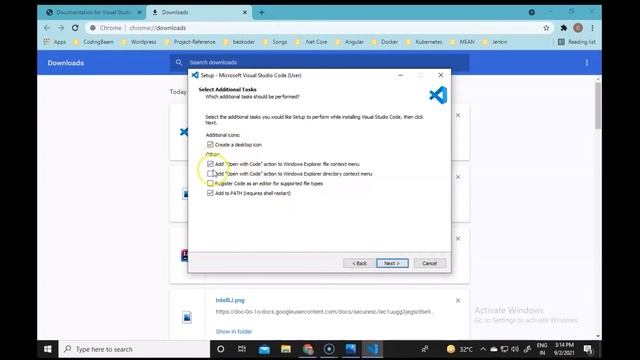640x360 pixels.
Task: Remove third download entry from list
Action: pyautogui.click(x=458, y=239)
